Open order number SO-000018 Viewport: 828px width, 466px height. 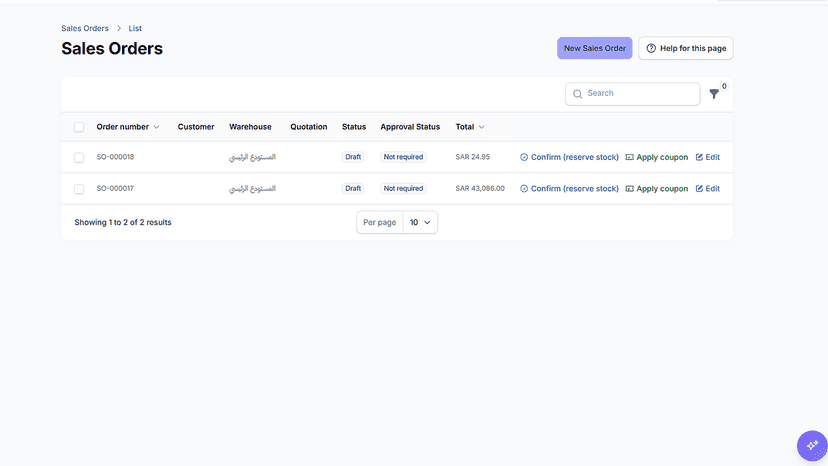click(x=115, y=157)
